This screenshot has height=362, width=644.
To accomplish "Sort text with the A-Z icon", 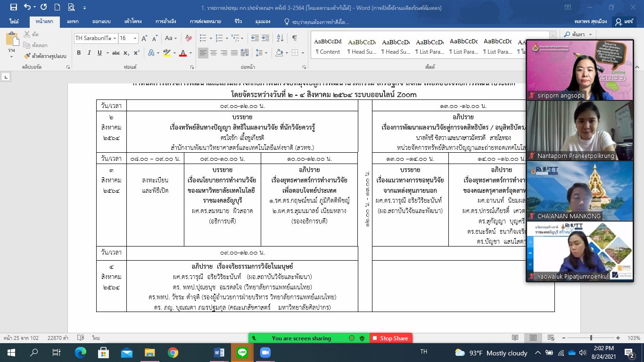I will (281, 38).
